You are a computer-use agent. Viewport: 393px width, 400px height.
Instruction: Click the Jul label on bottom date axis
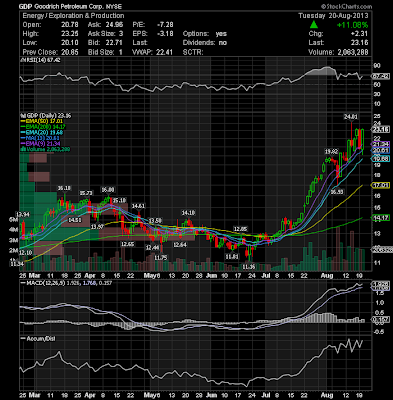click(x=266, y=395)
